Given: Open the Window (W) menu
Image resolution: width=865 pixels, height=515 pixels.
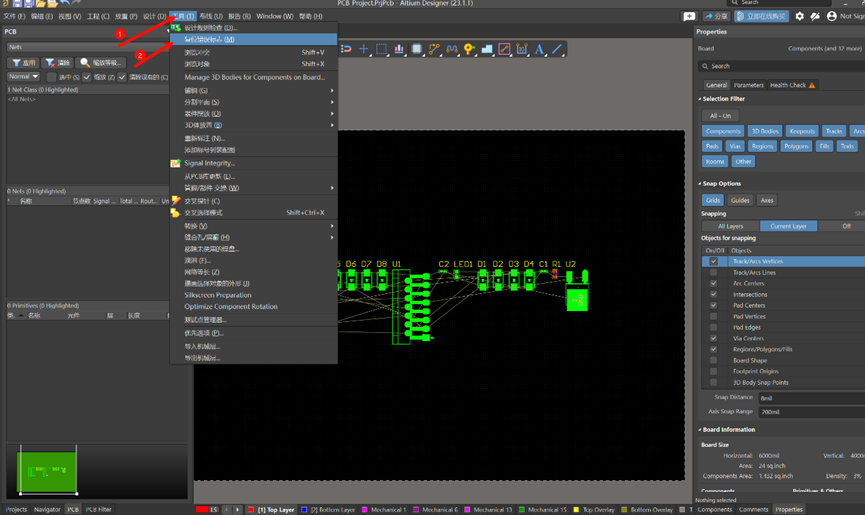Looking at the screenshot, I should (x=275, y=16).
